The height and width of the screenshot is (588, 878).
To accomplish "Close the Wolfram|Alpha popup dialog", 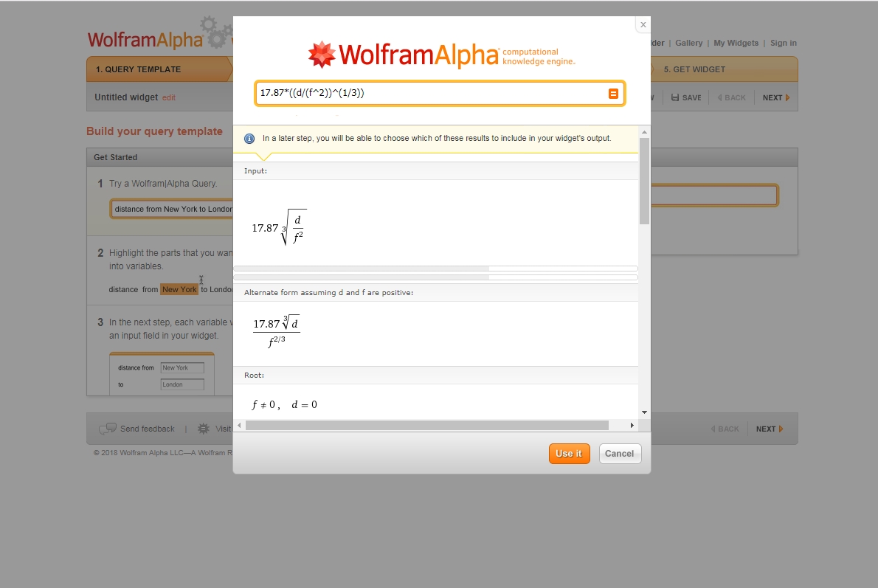I will tap(643, 24).
